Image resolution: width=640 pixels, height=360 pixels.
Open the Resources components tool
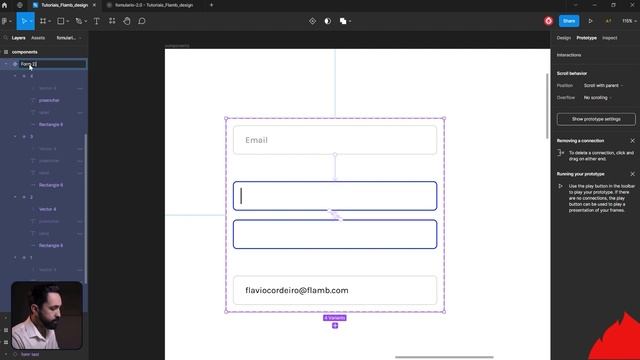[x=112, y=21]
